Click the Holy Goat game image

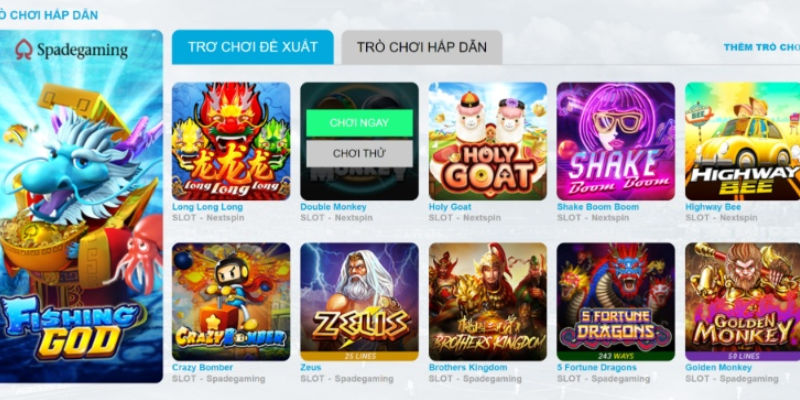click(488, 141)
